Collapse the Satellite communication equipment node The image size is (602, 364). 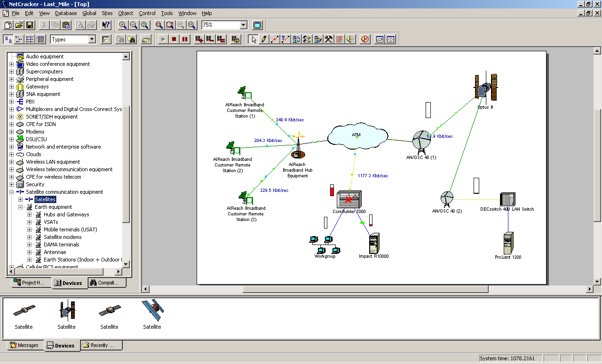12,192
